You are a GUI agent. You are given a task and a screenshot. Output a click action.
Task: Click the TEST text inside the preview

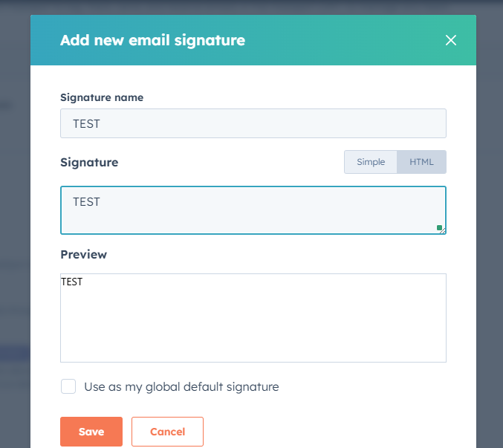click(72, 282)
